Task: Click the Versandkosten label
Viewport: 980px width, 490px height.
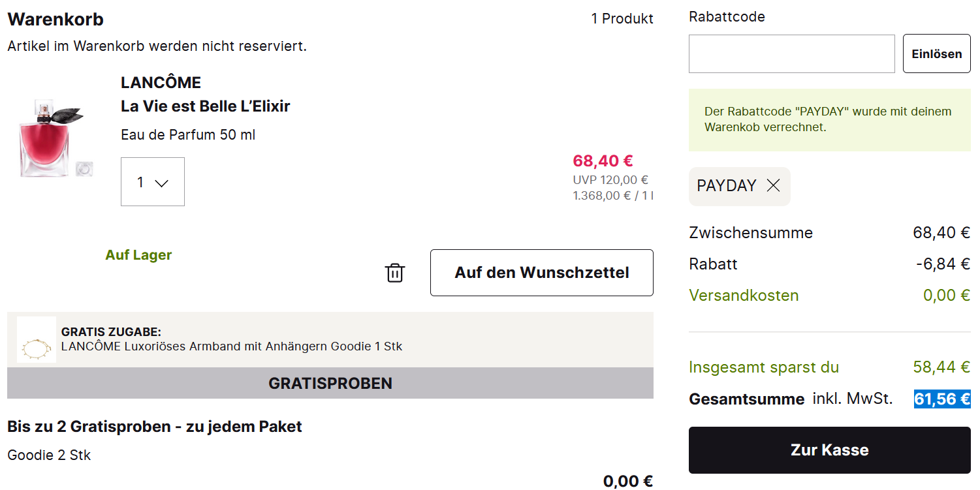Action: 744,296
